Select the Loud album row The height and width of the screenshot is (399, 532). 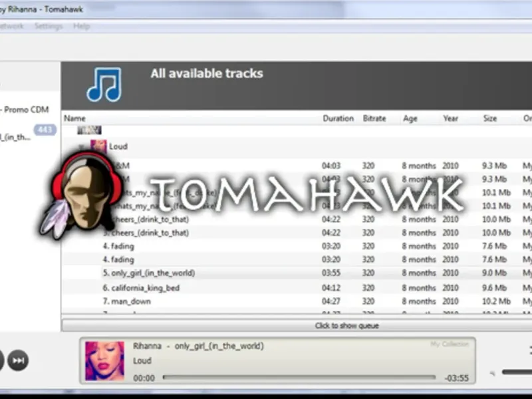coord(297,146)
